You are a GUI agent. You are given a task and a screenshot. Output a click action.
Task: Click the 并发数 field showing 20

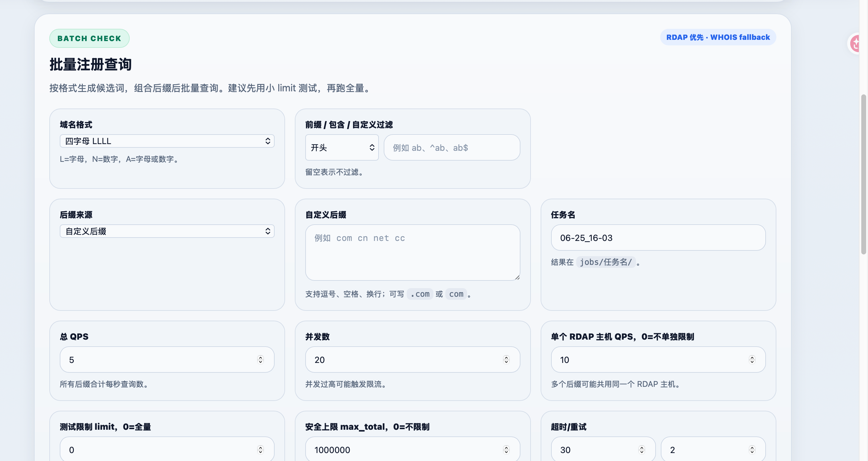coord(413,360)
